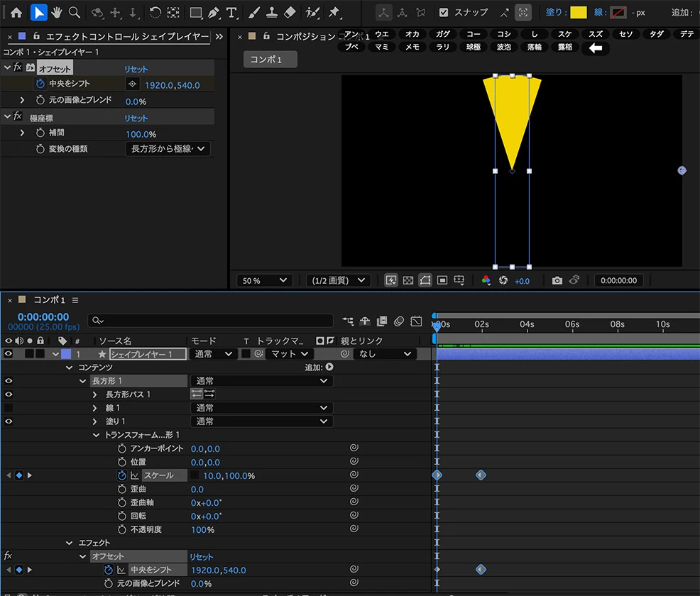
Task: Click the reset exposure icon
Action: coord(503,280)
